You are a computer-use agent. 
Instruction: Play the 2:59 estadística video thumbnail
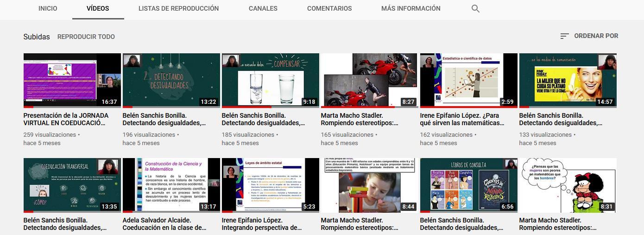(469, 81)
